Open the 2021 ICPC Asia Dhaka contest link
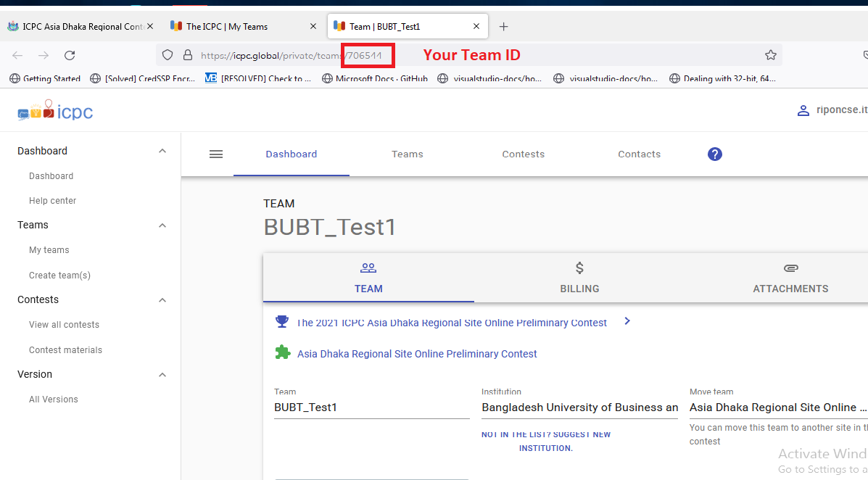This screenshot has height=480, width=868. tap(451, 323)
